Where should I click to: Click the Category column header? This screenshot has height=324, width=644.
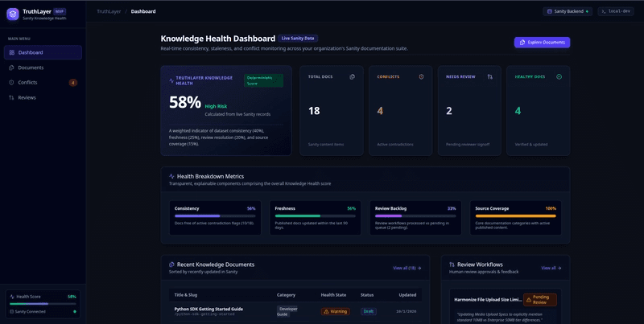click(286, 295)
